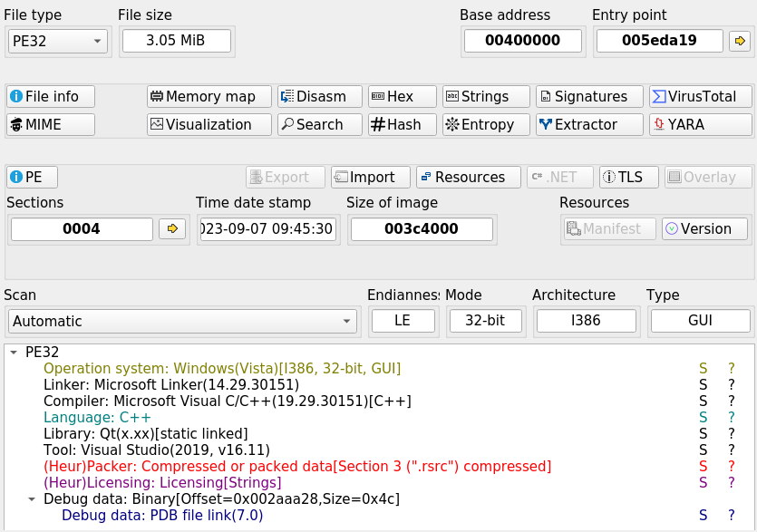Screen dimensions: 757x532
Task: Open the Hash calculator
Action: pos(403,124)
